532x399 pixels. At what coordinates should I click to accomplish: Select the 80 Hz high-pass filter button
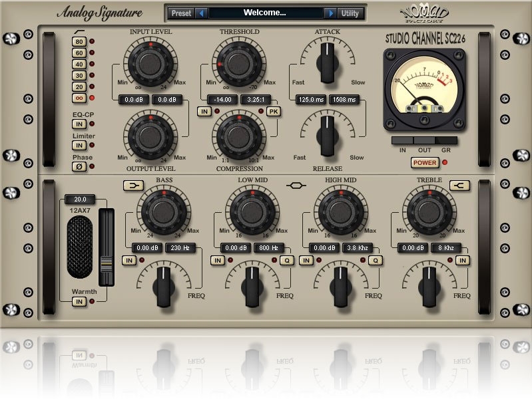79,41
